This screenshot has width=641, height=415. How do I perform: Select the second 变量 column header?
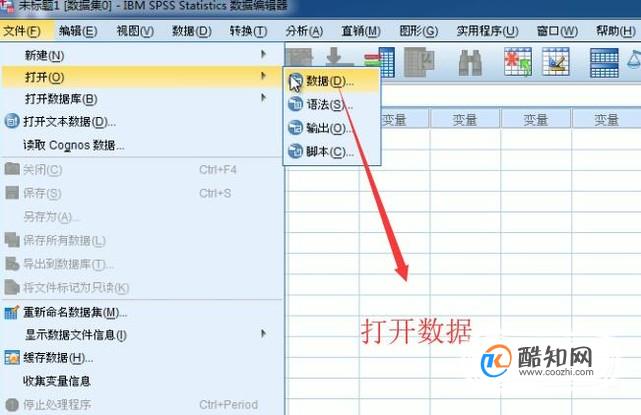tap(465, 120)
